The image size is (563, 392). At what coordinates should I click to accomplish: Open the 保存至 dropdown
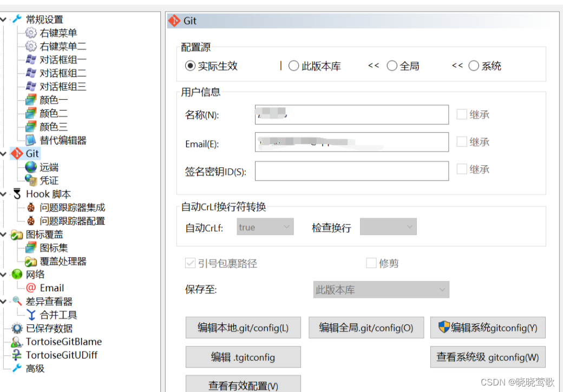(x=381, y=290)
